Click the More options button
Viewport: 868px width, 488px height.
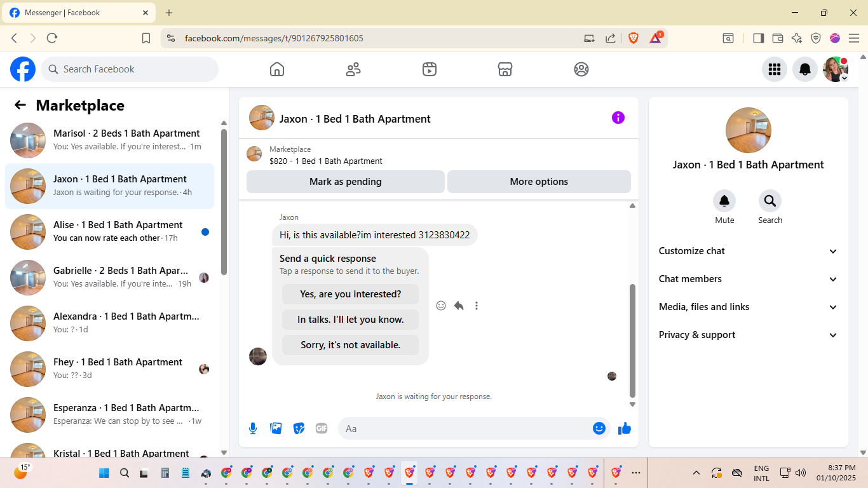click(x=539, y=182)
